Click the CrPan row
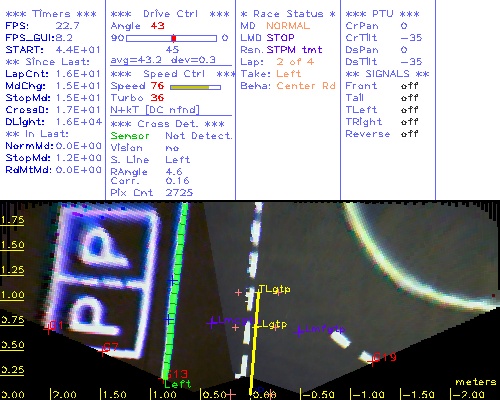The width and height of the screenshot is (500, 400). (377, 26)
